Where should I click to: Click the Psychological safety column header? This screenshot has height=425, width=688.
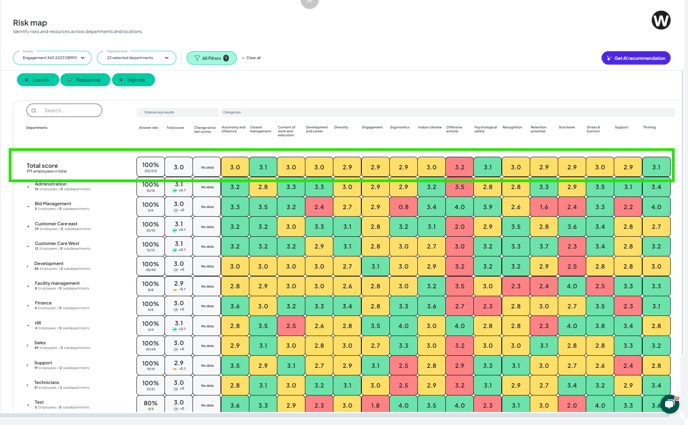485,129
